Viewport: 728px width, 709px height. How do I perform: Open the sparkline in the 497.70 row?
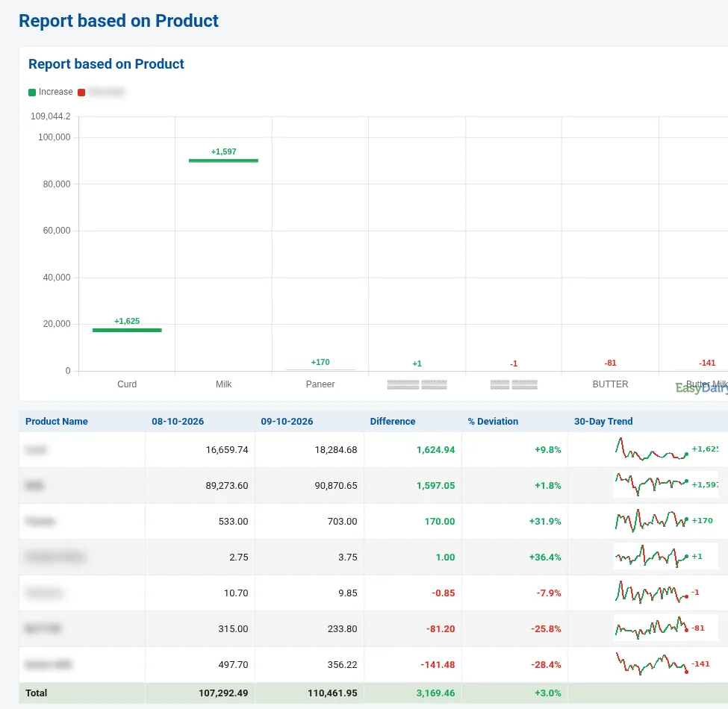tap(666, 663)
